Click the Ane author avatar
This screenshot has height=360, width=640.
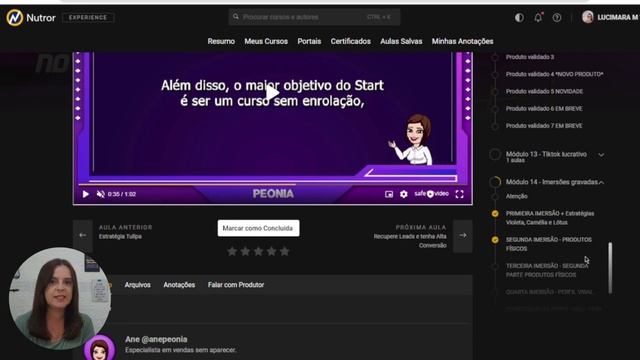point(100,348)
